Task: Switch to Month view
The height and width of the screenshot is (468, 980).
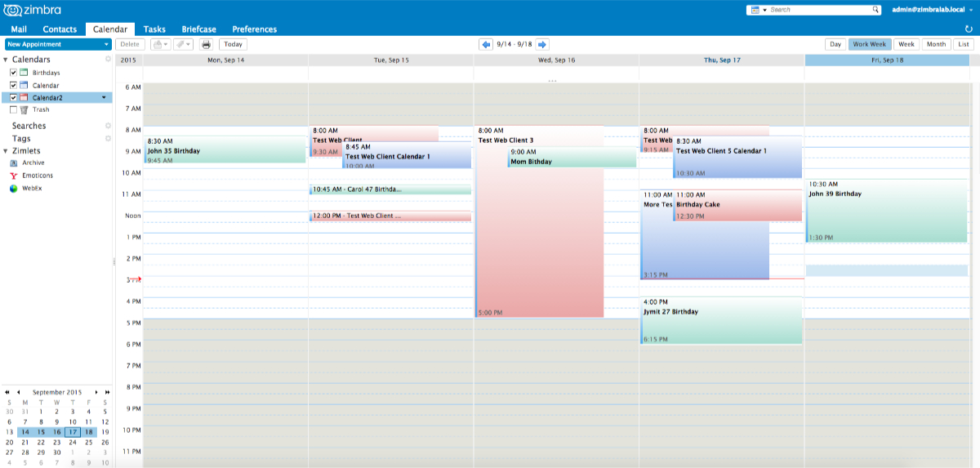Action: [936, 45]
